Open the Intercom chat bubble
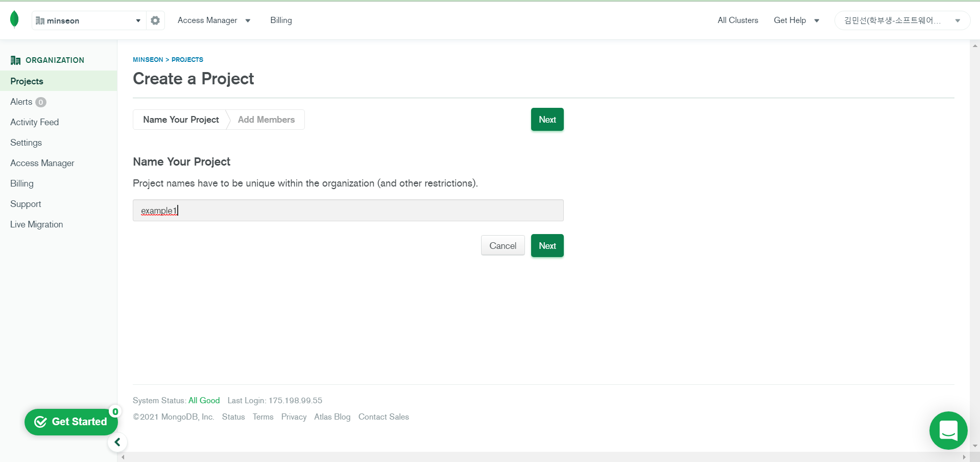This screenshot has width=980, height=462. tap(948, 430)
